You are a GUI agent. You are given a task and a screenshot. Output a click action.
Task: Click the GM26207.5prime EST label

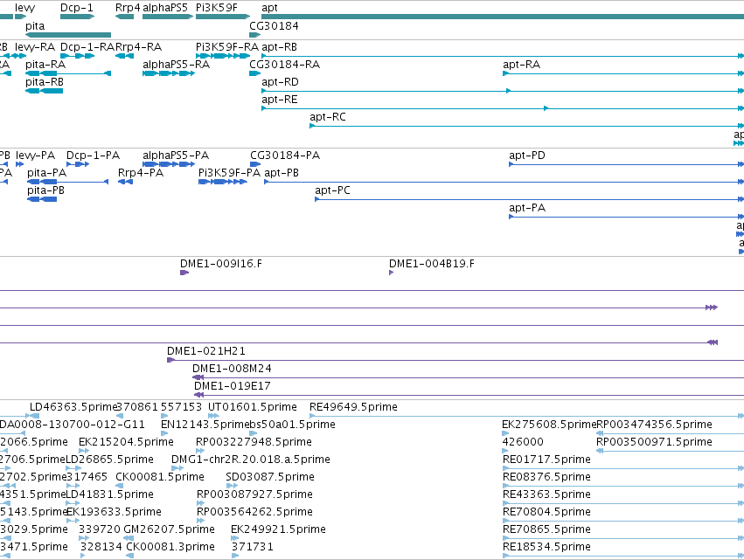point(169,529)
